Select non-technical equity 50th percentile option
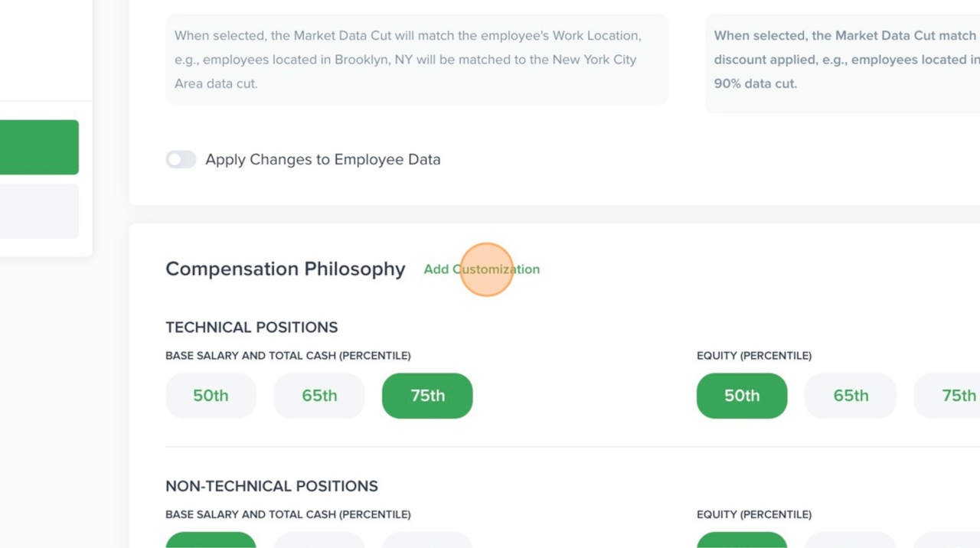The width and height of the screenshot is (980, 548). pyautogui.click(x=742, y=540)
